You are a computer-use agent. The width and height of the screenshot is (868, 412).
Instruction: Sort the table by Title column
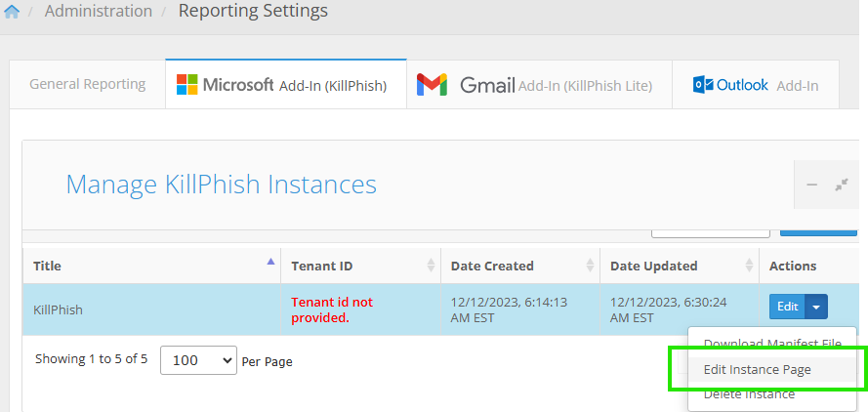click(151, 266)
